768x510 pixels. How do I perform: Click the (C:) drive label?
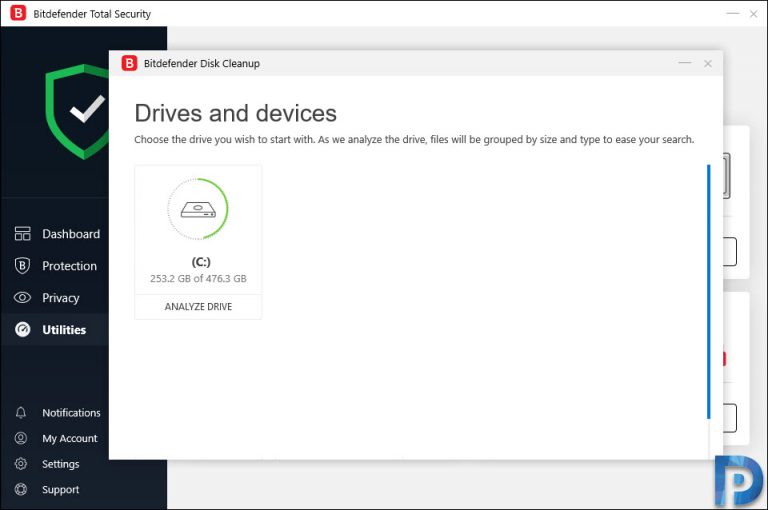click(x=201, y=262)
